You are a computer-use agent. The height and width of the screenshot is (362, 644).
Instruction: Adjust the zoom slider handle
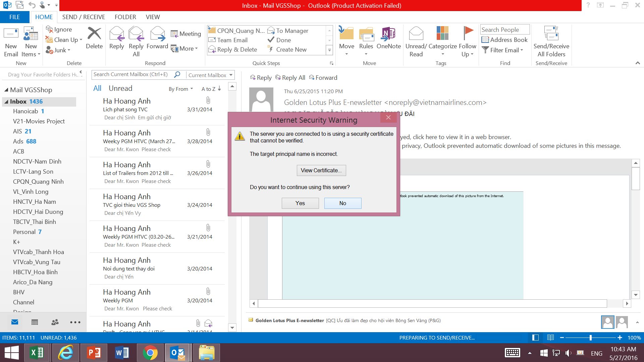(590, 338)
